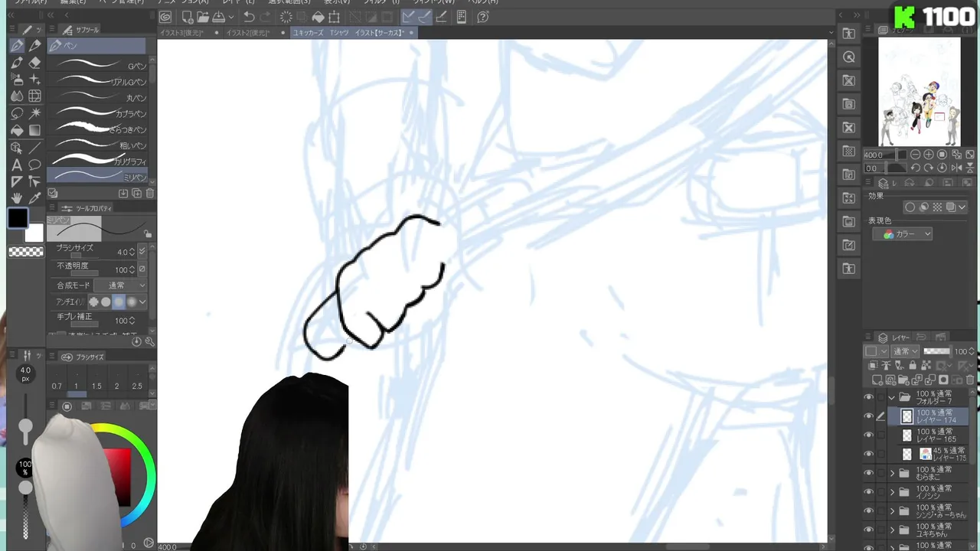This screenshot has height=551, width=980.
Task: Pick the ざらつきペン sub tool
Action: [97, 129]
